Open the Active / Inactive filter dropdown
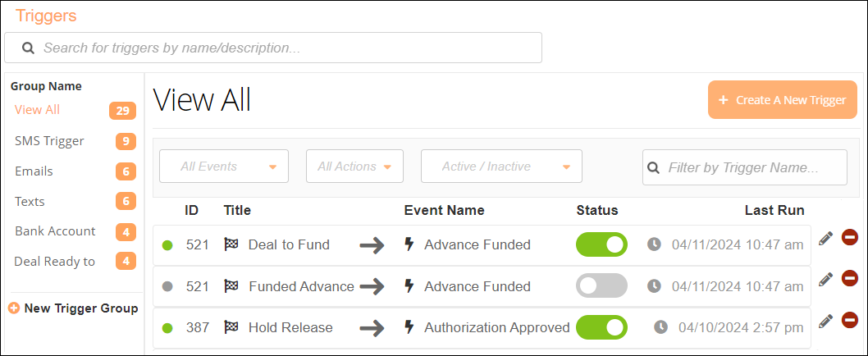 [501, 167]
